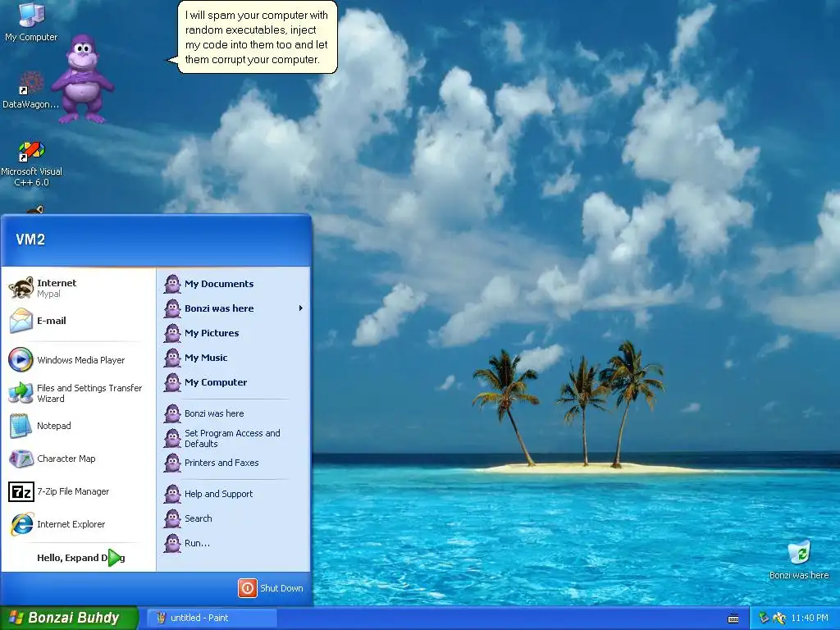Launch 7-Zip File Manager
Screen dimensions: 840x630
coord(78,491)
